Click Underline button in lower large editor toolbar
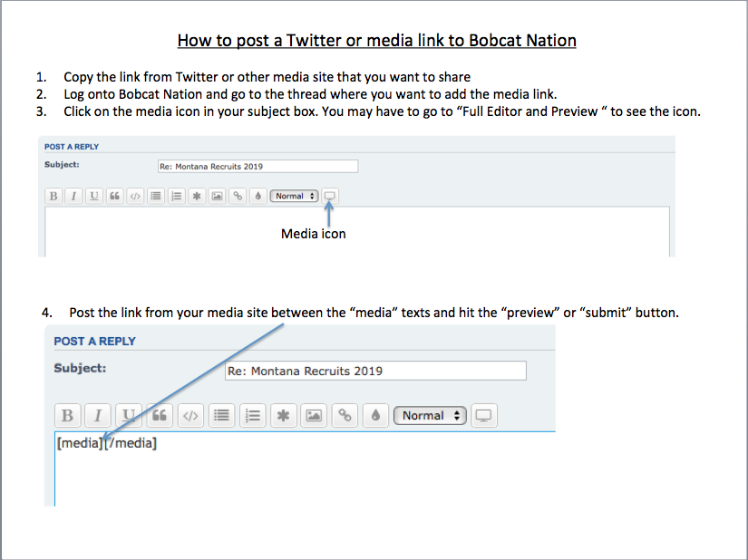 click(129, 415)
